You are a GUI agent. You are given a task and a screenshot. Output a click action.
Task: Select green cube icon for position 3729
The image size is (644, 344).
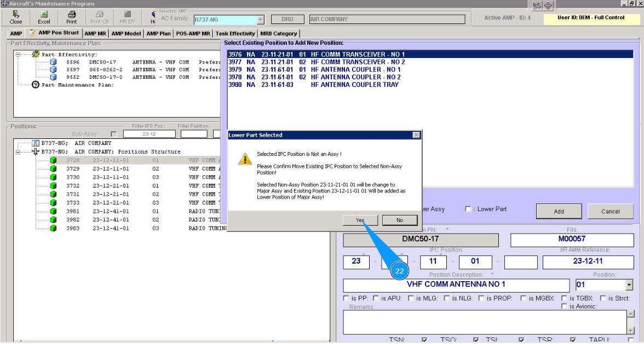53,169
